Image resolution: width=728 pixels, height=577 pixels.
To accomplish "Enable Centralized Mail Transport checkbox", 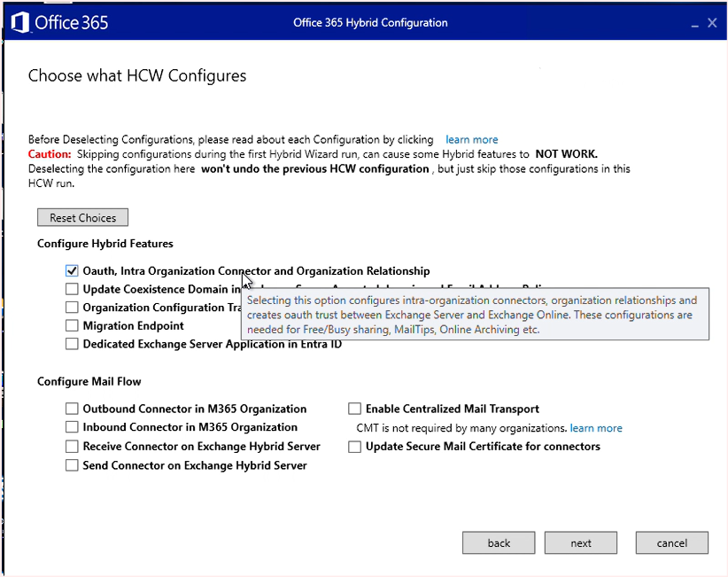I will tap(354, 409).
